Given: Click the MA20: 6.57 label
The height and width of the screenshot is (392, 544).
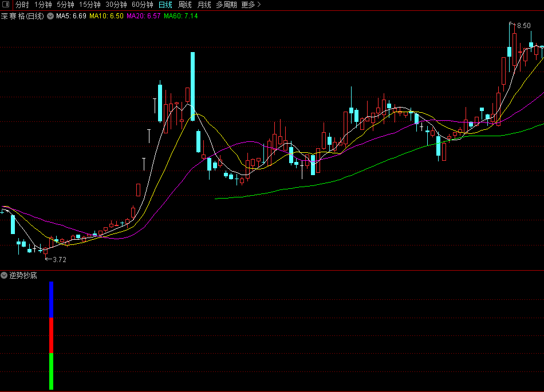Looking at the screenshot, I should click(143, 16).
